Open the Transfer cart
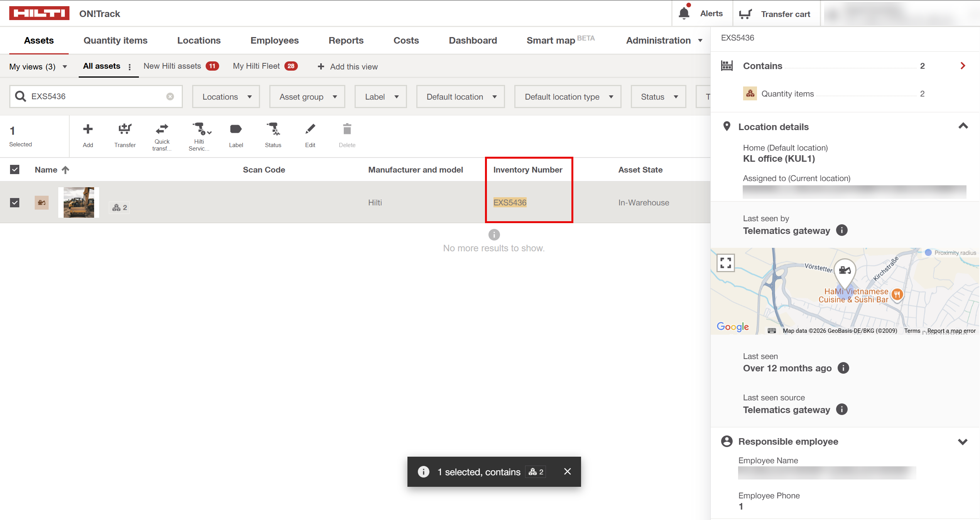The width and height of the screenshot is (980, 520). (x=776, y=14)
